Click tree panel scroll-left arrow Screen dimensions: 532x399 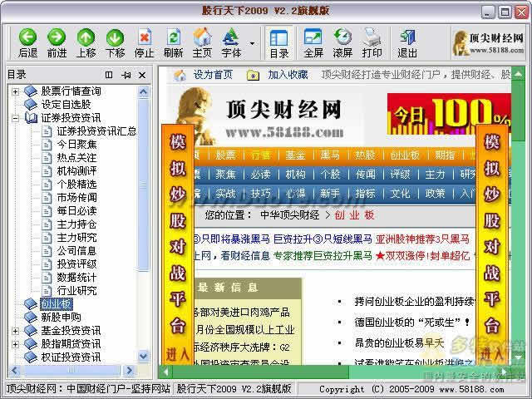(15, 371)
